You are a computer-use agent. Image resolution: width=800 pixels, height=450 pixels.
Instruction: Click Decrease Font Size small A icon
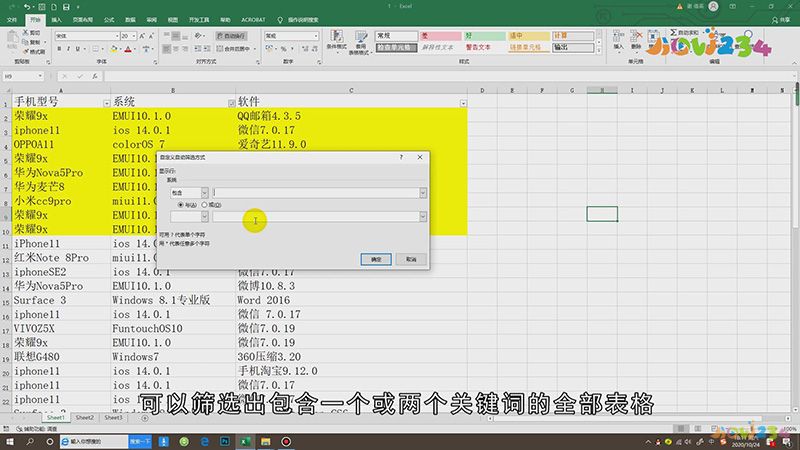click(151, 36)
